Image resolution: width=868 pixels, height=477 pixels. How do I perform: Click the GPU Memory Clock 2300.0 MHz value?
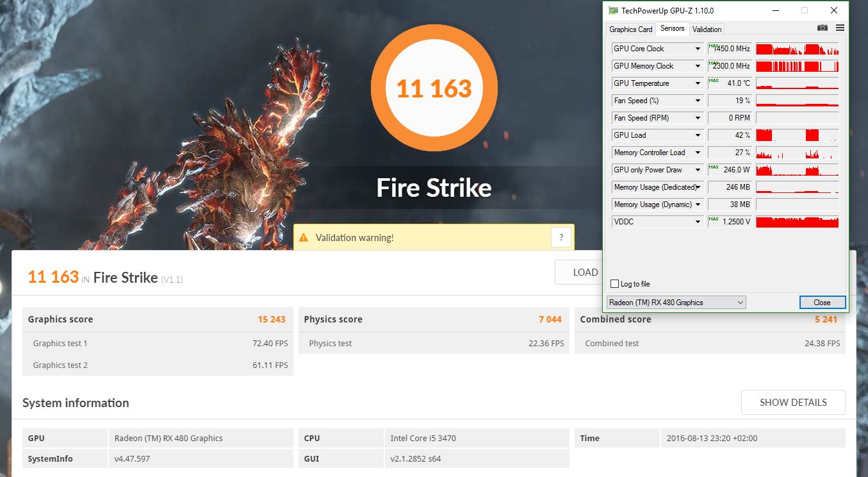pyautogui.click(x=730, y=66)
